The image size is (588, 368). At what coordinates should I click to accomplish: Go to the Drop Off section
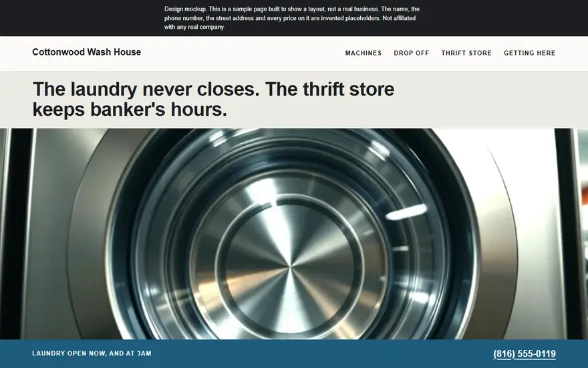point(411,53)
